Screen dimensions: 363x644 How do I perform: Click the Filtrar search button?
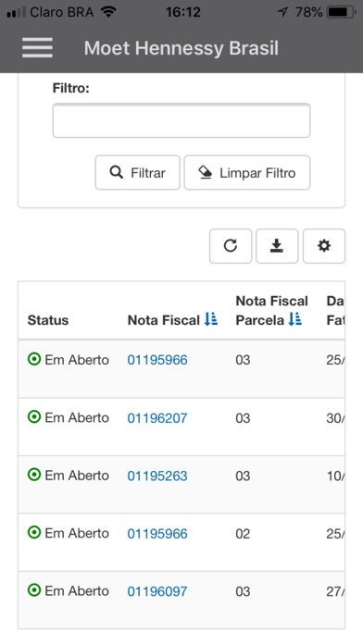click(x=138, y=172)
